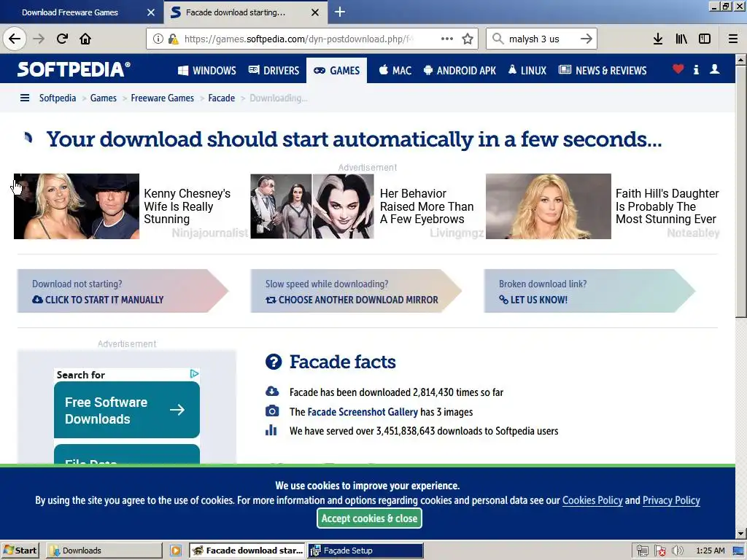Show site information icon in address bar
The height and width of the screenshot is (560, 747).
point(158,39)
